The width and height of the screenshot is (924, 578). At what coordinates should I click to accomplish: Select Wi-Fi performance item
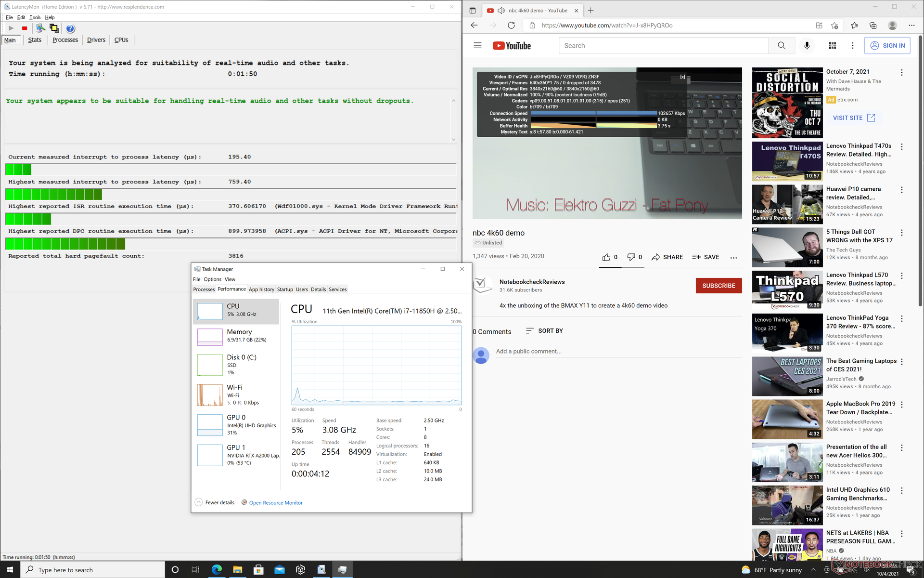click(236, 395)
